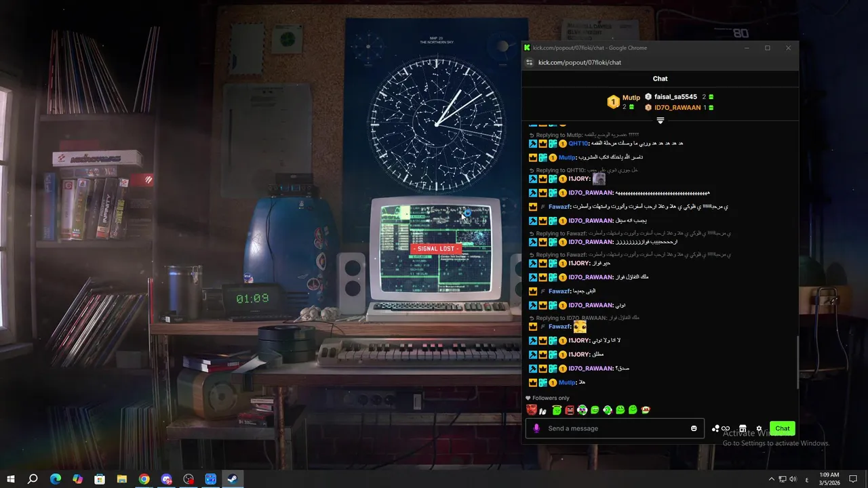This screenshot has width=868, height=488.
Task: Open the channel points icon
Action: (x=720, y=428)
